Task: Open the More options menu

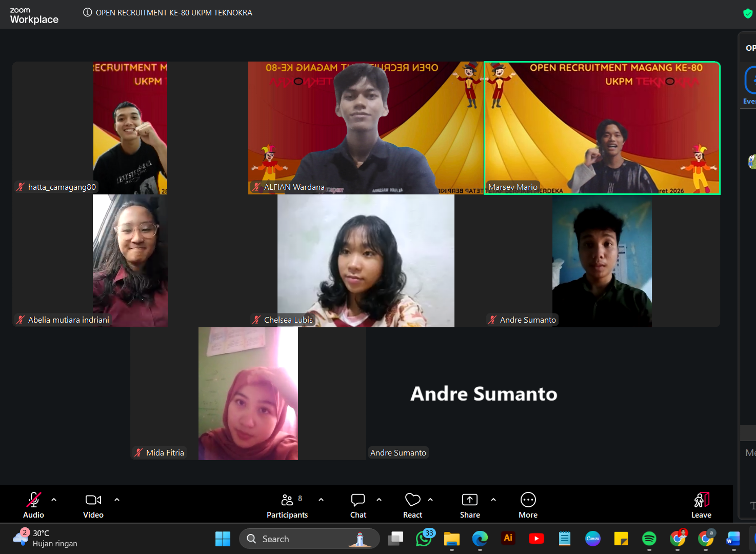Action: 528,505
